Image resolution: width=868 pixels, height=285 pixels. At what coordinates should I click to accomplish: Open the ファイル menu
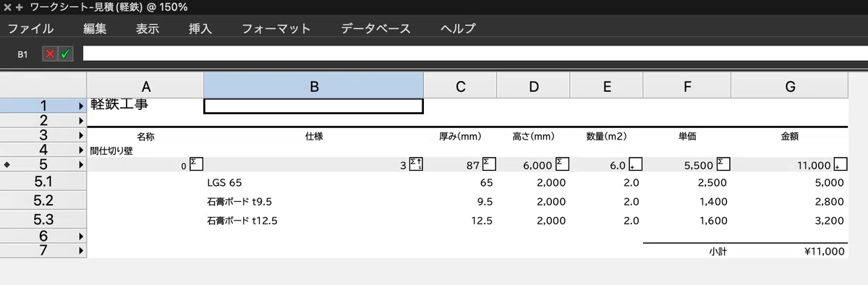30,29
